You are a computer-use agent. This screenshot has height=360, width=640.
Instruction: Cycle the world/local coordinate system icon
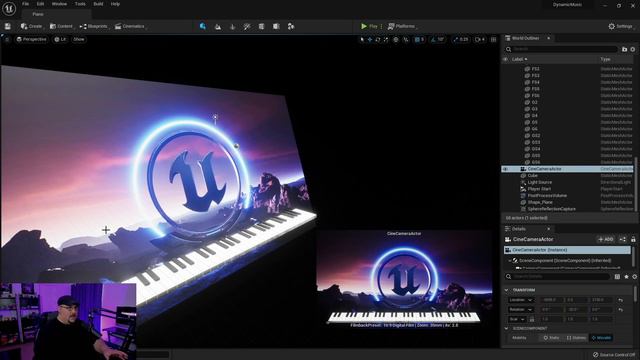[x=396, y=40]
